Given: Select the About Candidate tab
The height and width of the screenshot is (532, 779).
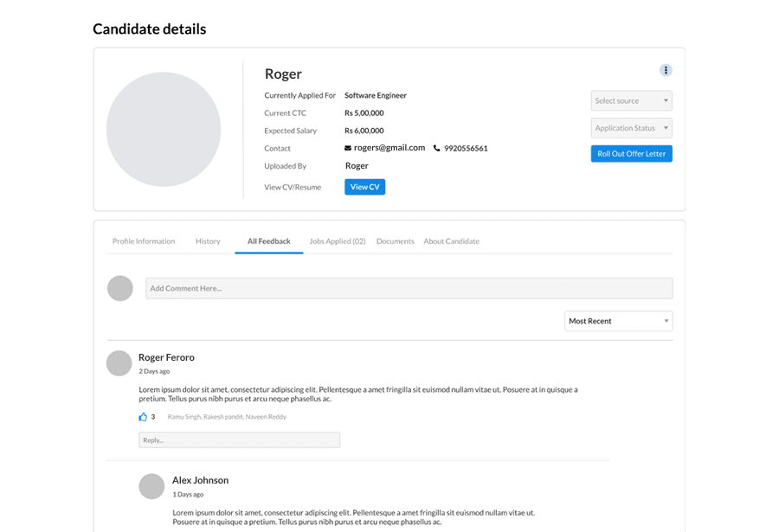Looking at the screenshot, I should pos(452,241).
